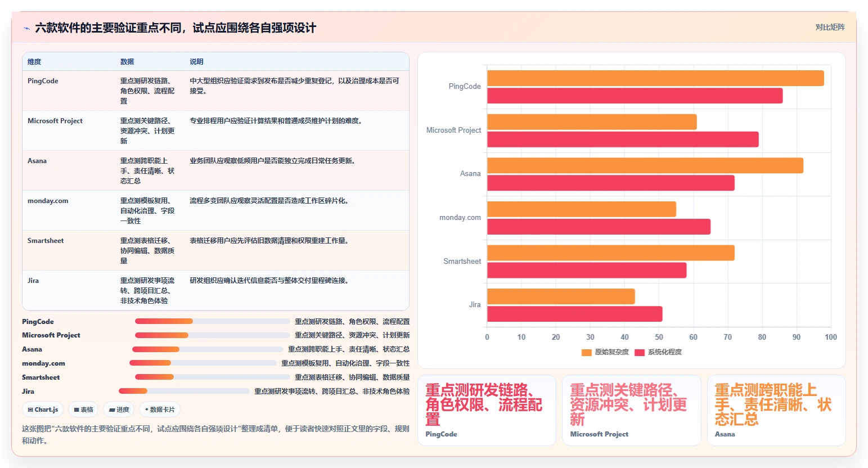The height and width of the screenshot is (468, 868).
Task: Click the monday.com axis label in chart
Action: [x=460, y=218]
